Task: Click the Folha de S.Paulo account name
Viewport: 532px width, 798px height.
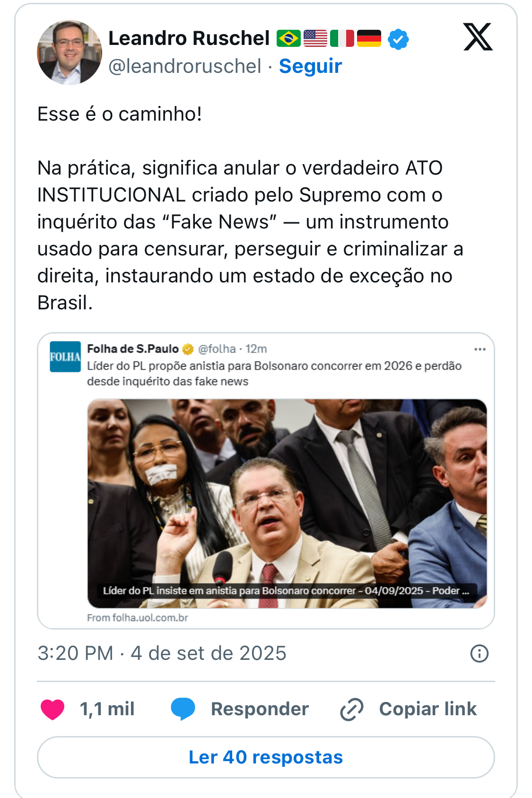Action: pos(133,349)
